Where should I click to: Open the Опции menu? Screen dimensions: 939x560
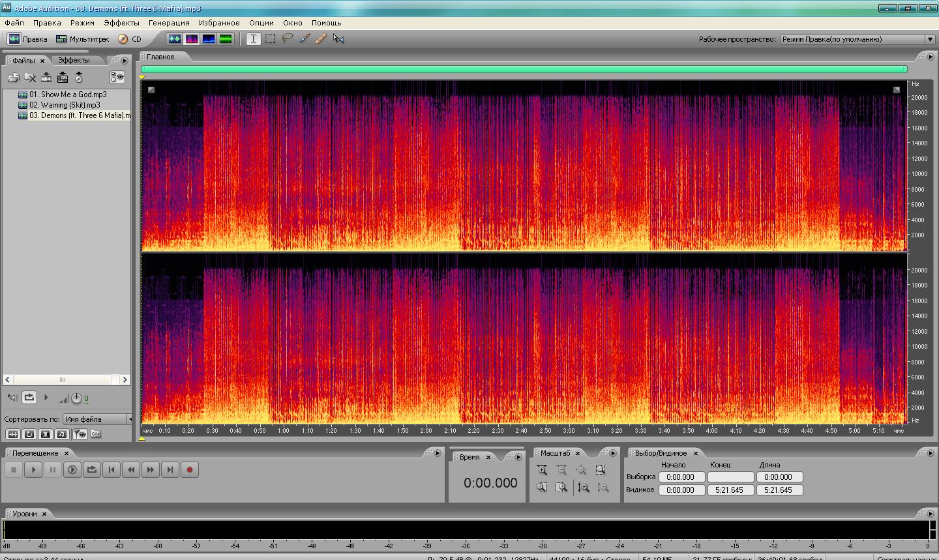click(261, 23)
